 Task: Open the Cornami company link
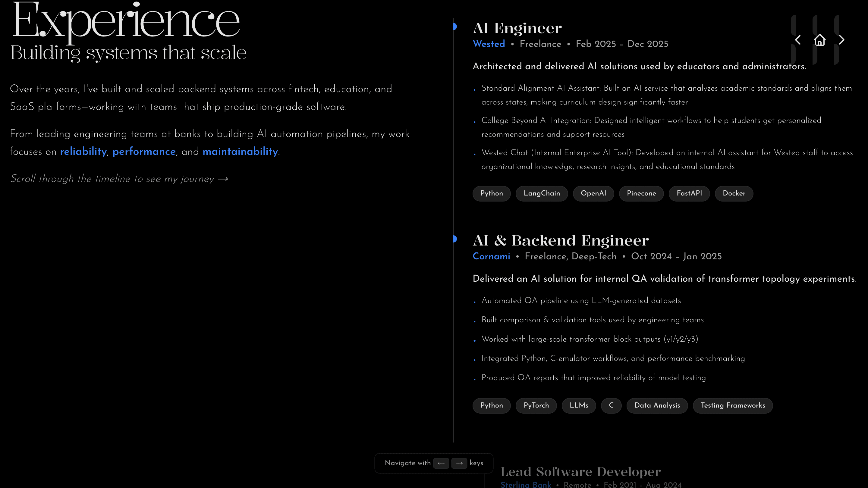[491, 256]
